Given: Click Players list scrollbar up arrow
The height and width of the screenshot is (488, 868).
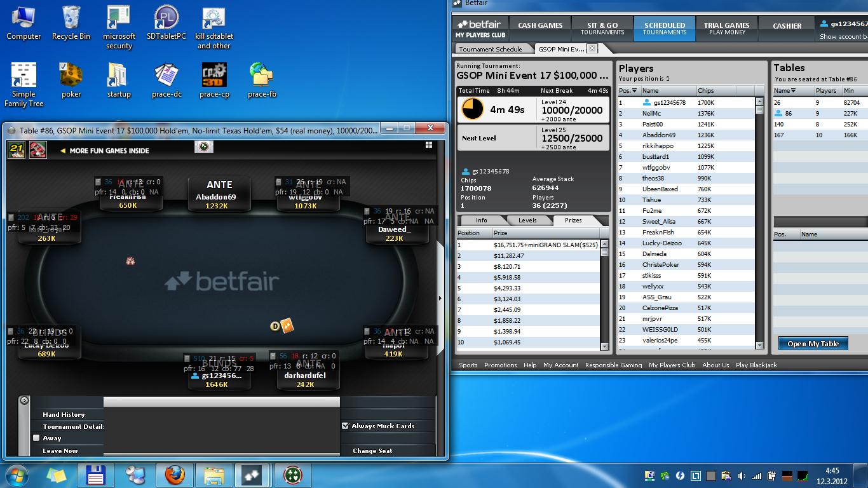Looking at the screenshot, I should pos(759,102).
